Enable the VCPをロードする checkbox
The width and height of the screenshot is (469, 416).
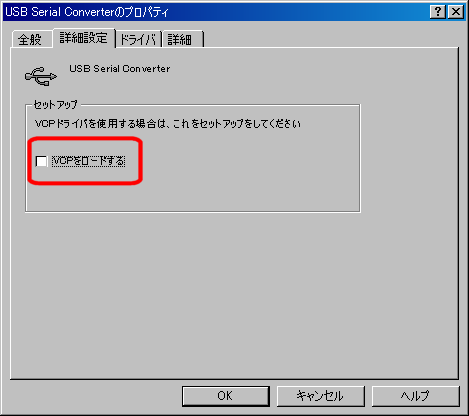41,161
